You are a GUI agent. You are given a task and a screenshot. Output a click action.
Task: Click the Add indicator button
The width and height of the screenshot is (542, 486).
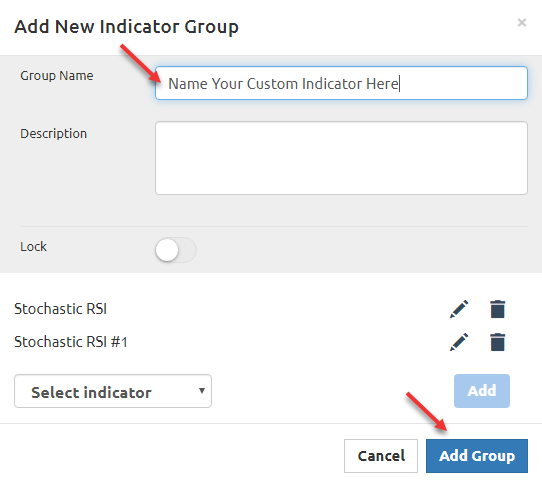482,391
